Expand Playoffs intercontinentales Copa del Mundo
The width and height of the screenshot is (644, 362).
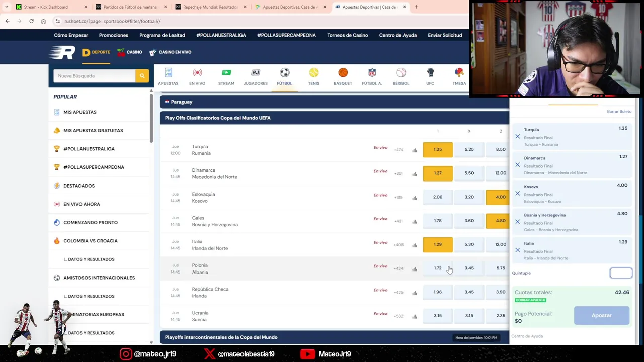point(335,337)
